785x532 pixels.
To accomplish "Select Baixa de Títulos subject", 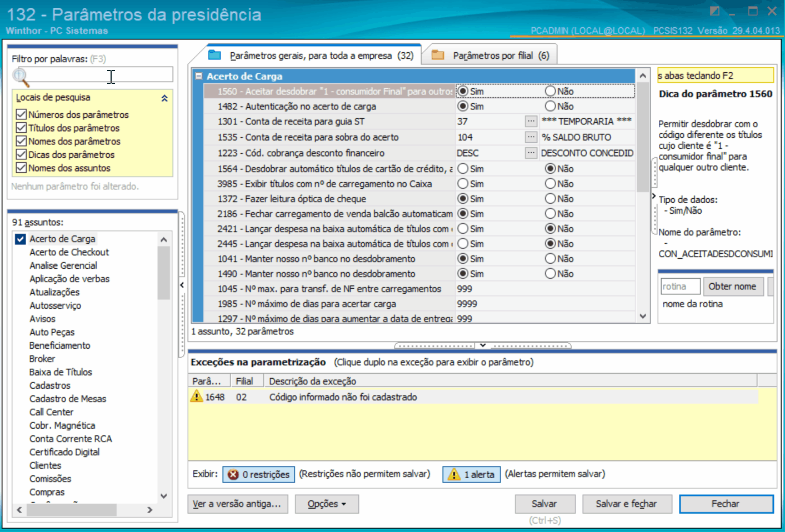I will [61, 372].
